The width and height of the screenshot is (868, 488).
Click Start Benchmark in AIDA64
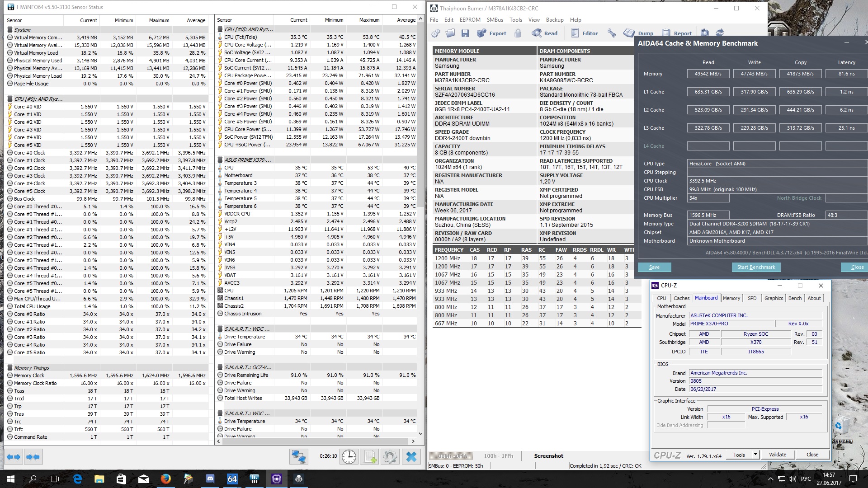coord(756,267)
